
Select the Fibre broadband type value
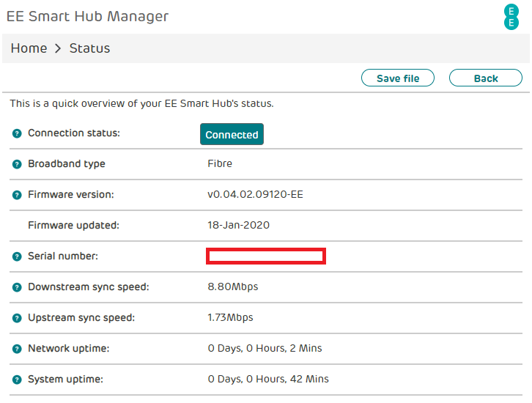[220, 163]
